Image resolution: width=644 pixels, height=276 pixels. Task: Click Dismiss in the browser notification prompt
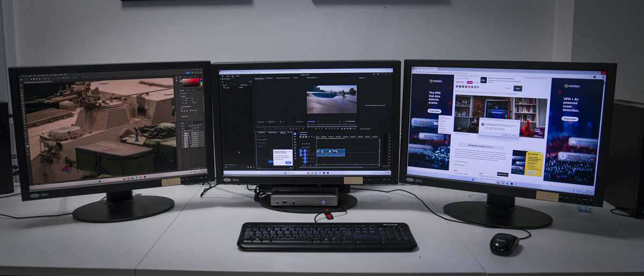(508, 88)
